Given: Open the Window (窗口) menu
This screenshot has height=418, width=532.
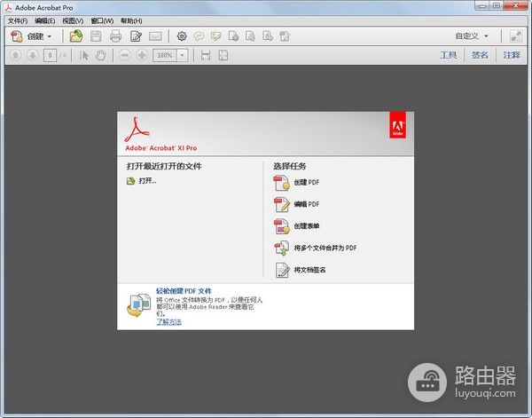Looking at the screenshot, I should (102, 20).
